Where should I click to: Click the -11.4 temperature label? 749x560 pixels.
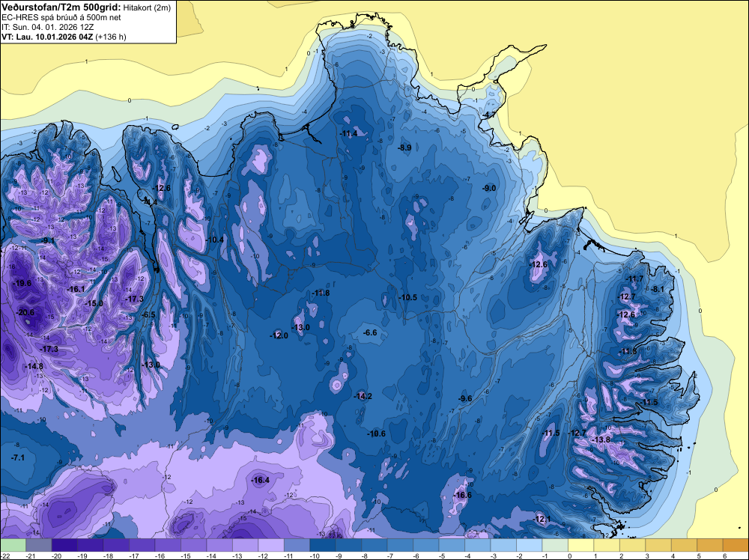[x=349, y=134]
